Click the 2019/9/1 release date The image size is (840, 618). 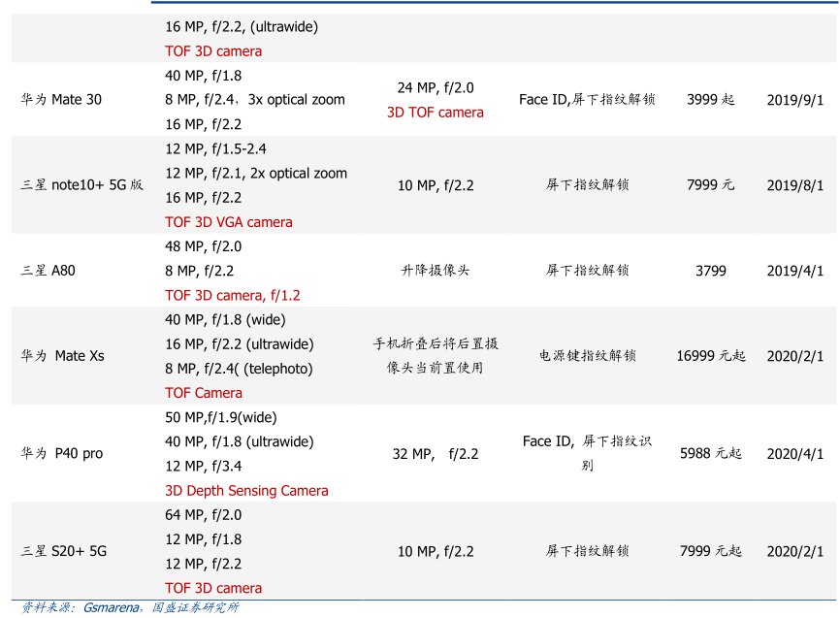(794, 99)
